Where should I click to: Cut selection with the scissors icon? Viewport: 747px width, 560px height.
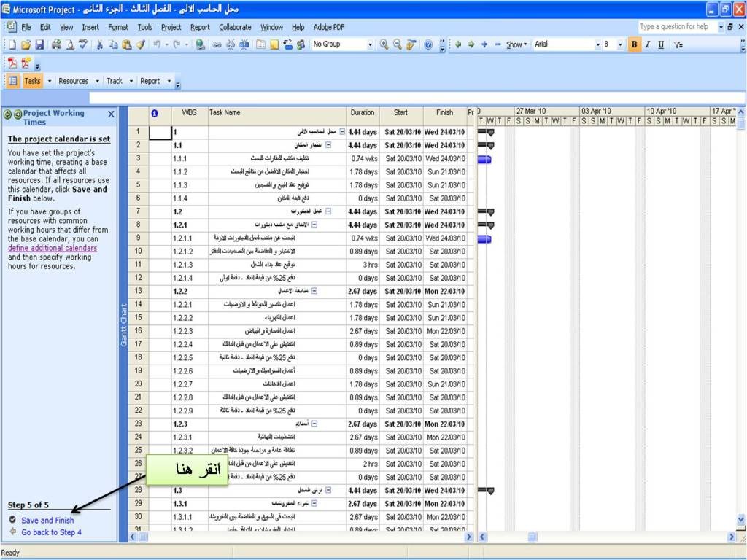(99, 44)
